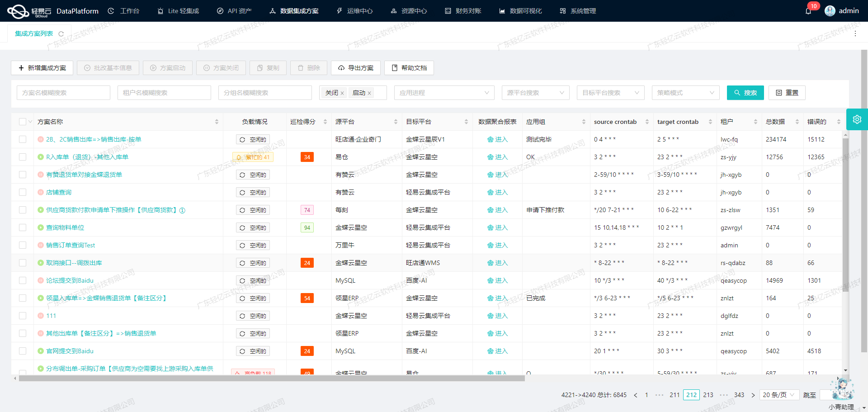868x412 pixels.
Task: Check the 查询物料单位 row checkbox
Action: click(23, 227)
